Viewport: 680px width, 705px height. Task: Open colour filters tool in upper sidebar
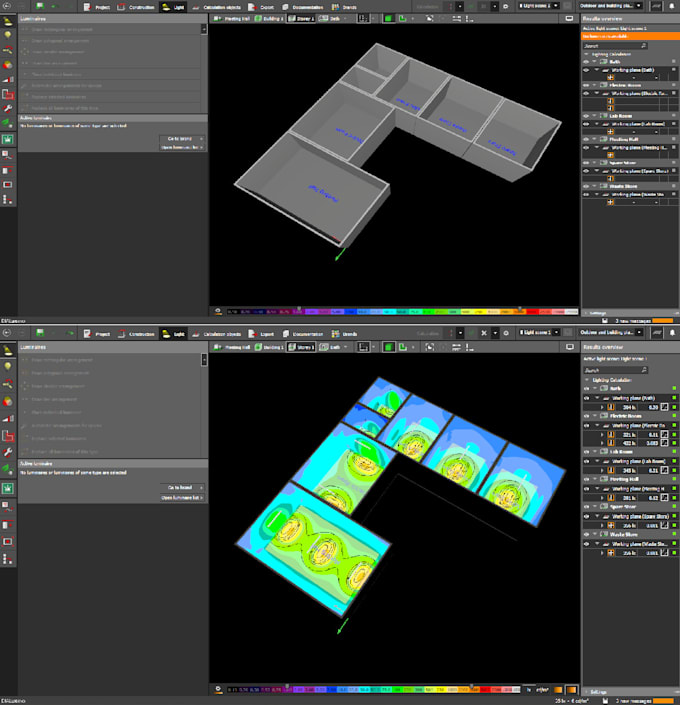pyautogui.click(x=8, y=65)
